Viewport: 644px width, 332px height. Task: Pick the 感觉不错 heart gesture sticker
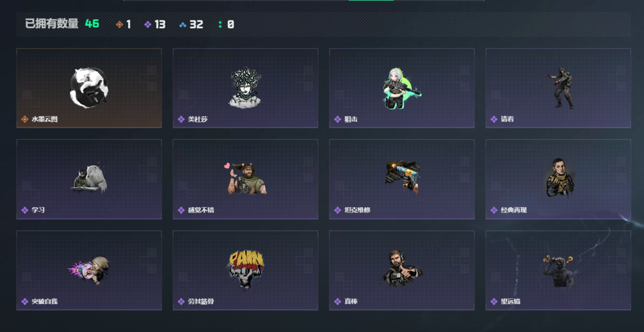pos(246,179)
